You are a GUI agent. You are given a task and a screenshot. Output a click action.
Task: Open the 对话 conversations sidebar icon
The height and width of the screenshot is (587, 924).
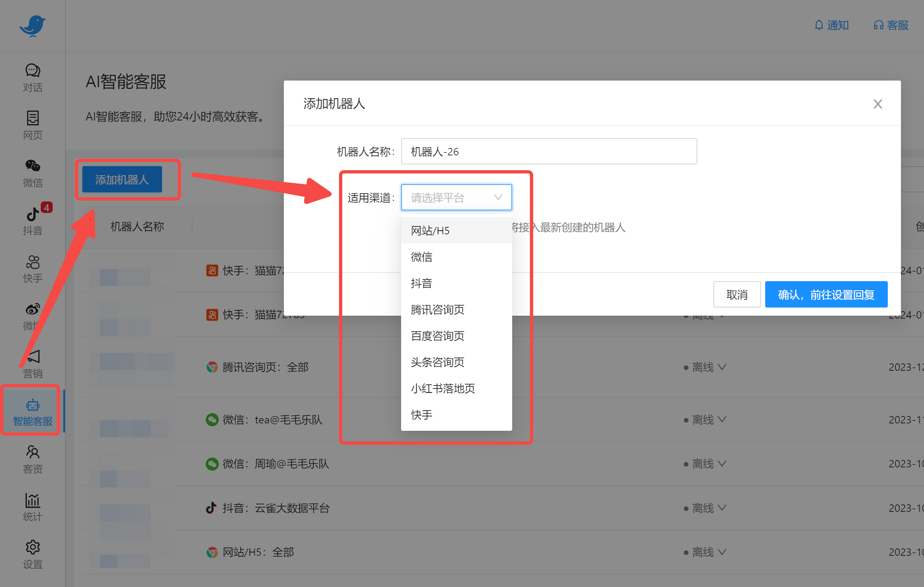click(33, 78)
